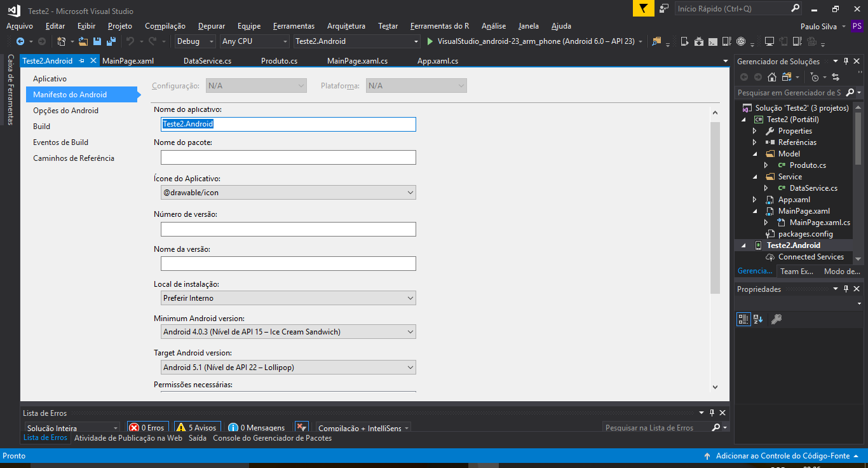The width and height of the screenshot is (868, 468).
Task: Open the Compilação menu
Action: (x=165, y=26)
